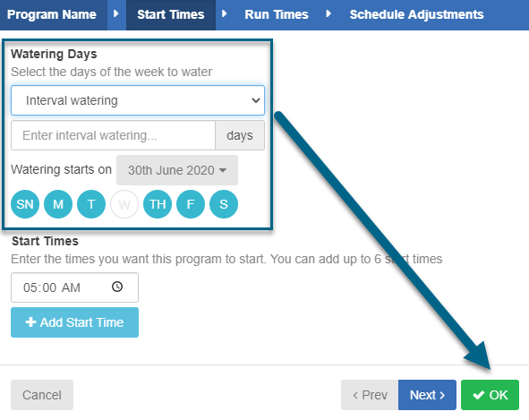Toggle Saturday (S) watering day
This screenshot has height=420, width=529.
[224, 204]
